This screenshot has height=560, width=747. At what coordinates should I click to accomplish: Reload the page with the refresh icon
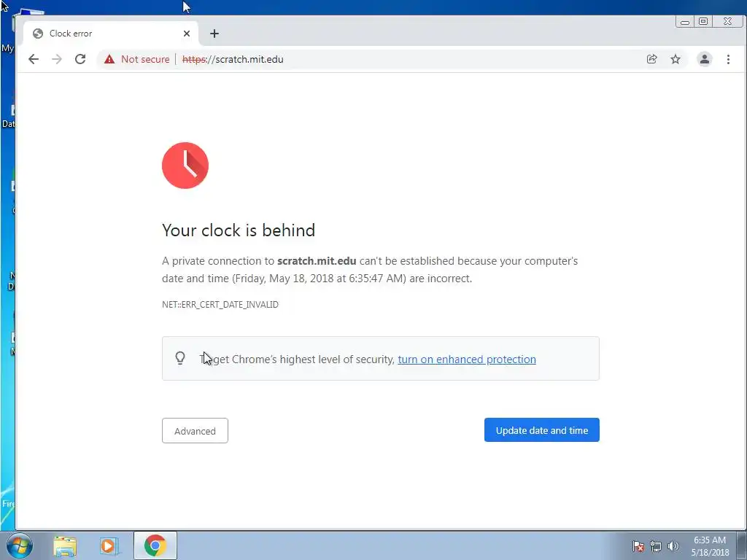pyautogui.click(x=80, y=59)
